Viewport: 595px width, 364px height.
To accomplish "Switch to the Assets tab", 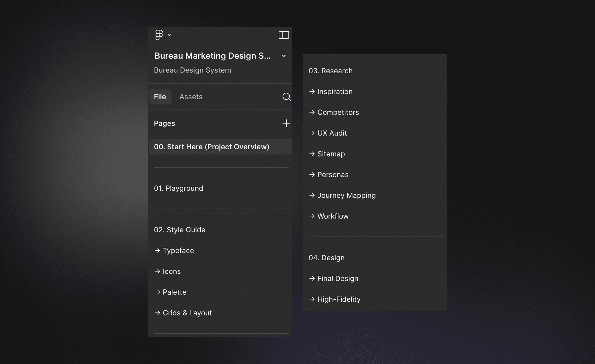I will click(191, 97).
